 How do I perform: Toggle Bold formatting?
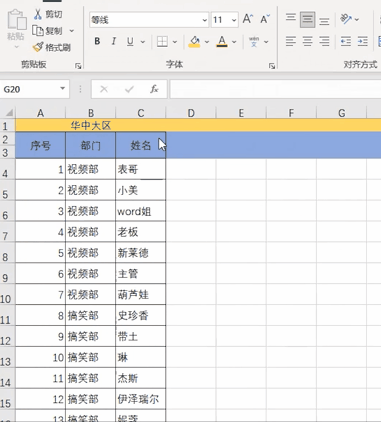point(97,41)
